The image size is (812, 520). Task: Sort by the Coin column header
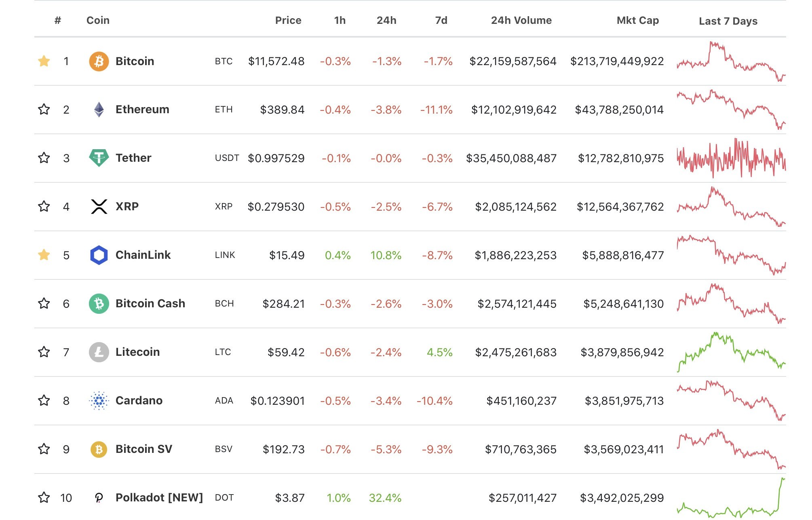[x=98, y=20]
